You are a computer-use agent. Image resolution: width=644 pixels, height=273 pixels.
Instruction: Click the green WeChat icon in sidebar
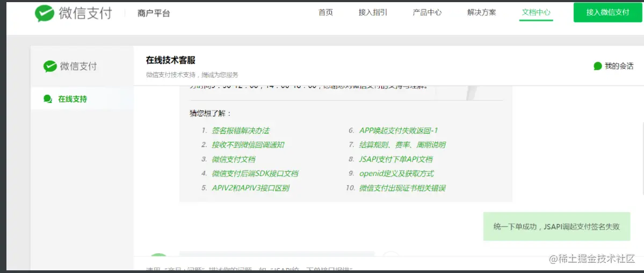pos(50,67)
